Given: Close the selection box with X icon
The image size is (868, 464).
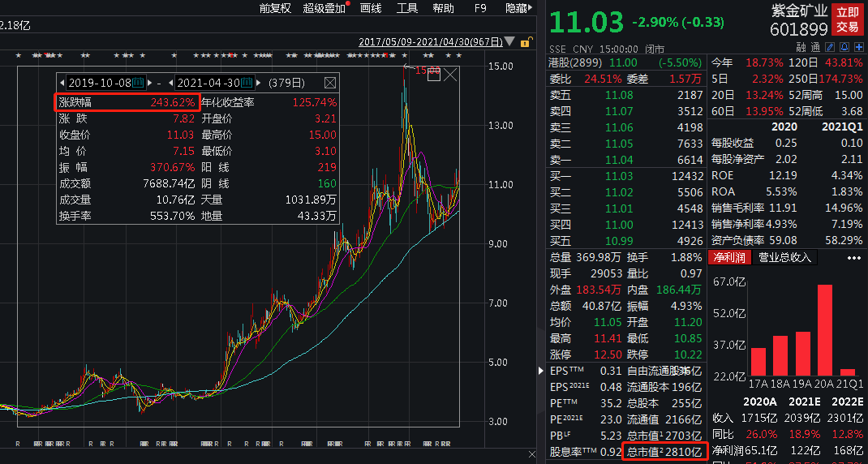Looking at the screenshot, I should [x=450, y=74].
